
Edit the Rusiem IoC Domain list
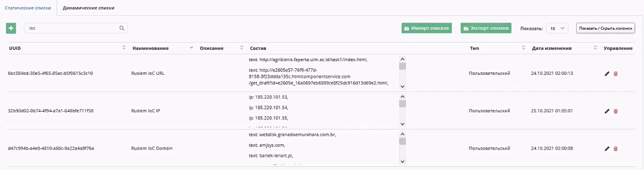point(607,149)
